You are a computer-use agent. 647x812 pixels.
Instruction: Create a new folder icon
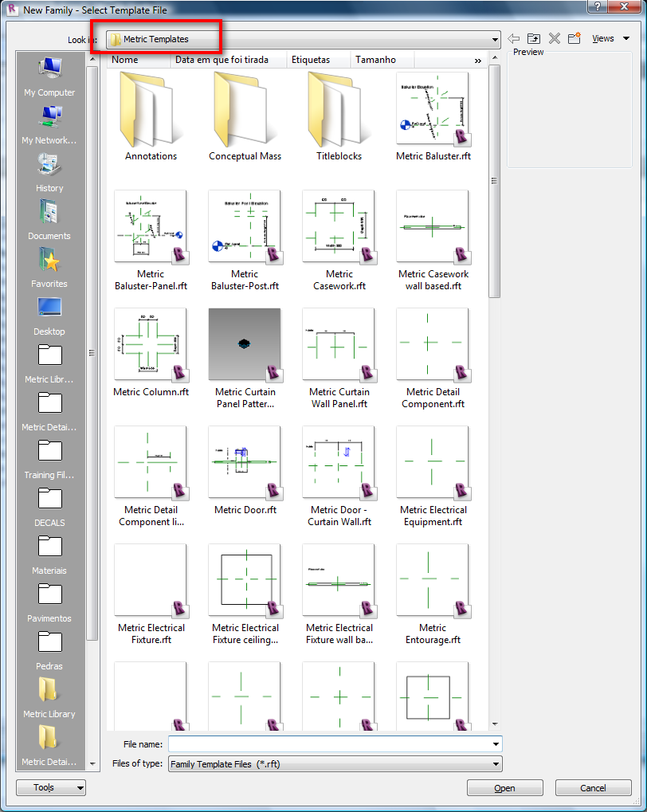pos(574,38)
